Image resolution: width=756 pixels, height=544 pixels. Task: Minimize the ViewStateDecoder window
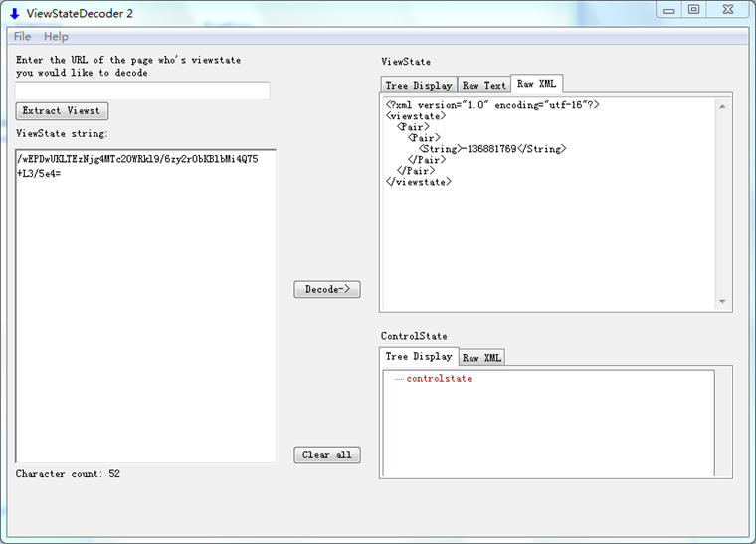click(669, 10)
